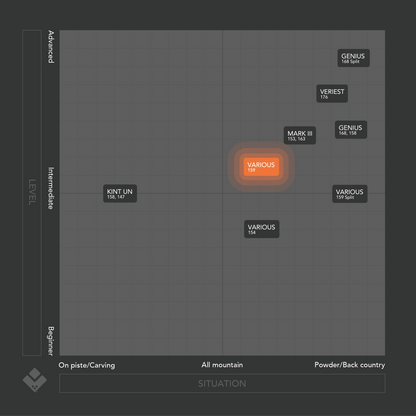
Task: Select the Beginner level label
Action: coord(51,341)
